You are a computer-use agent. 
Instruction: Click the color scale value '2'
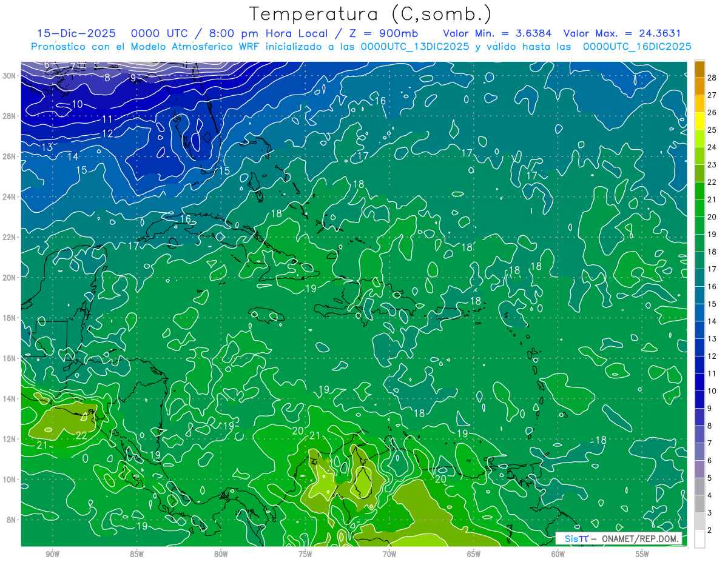tap(710, 530)
